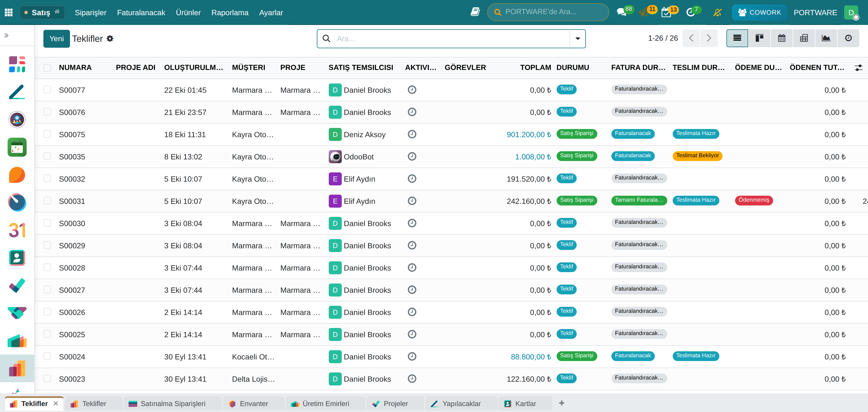Create a new quotation with Yeni
This screenshot has height=412, width=868.
point(57,39)
